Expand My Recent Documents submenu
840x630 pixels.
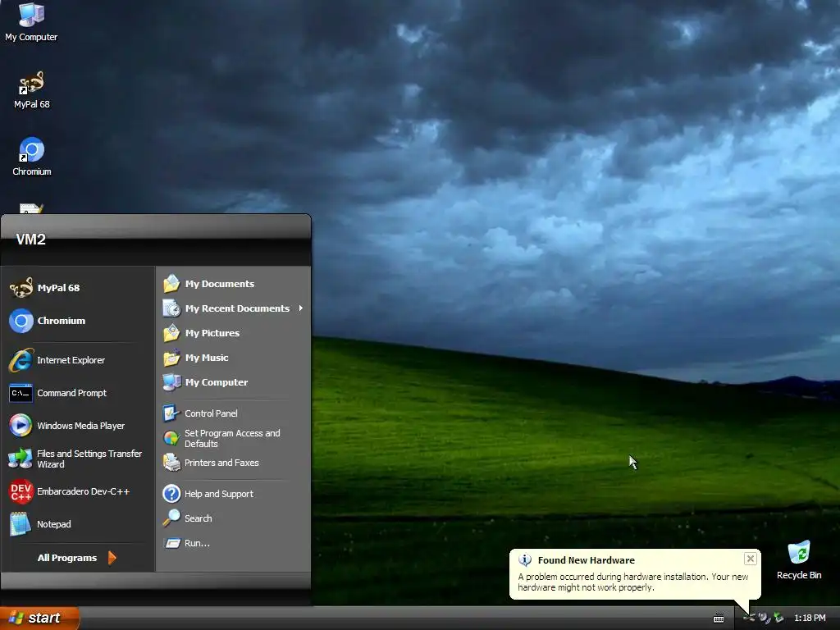(234, 308)
